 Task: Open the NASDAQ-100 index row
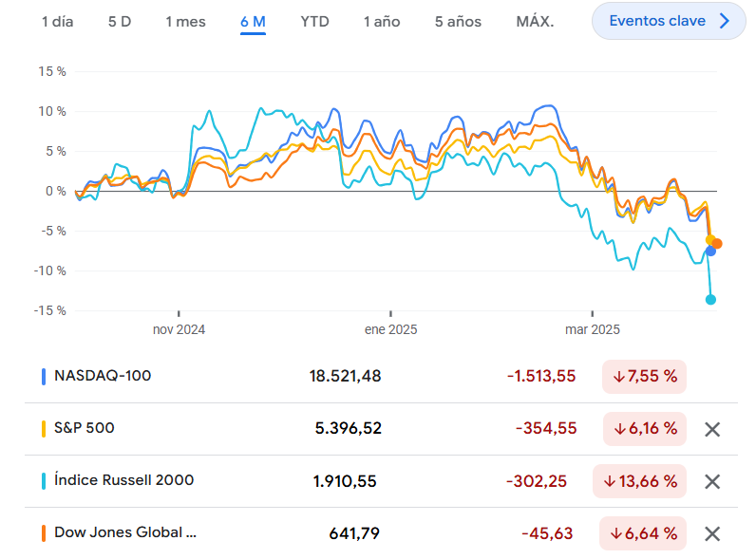(381, 377)
